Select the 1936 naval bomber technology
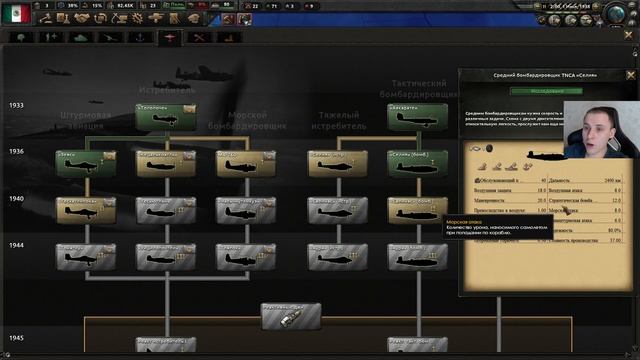This screenshot has width=640, height=360. [x=246, y=164]
